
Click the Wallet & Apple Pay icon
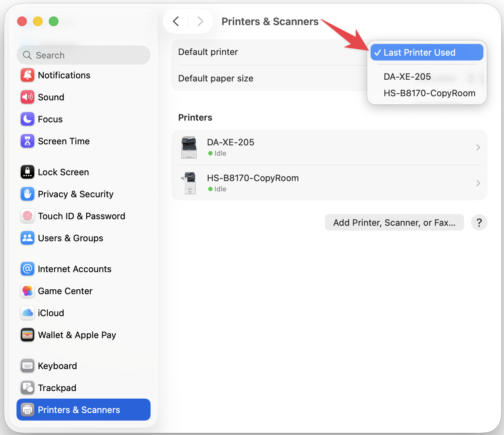[x=28, y=335]
